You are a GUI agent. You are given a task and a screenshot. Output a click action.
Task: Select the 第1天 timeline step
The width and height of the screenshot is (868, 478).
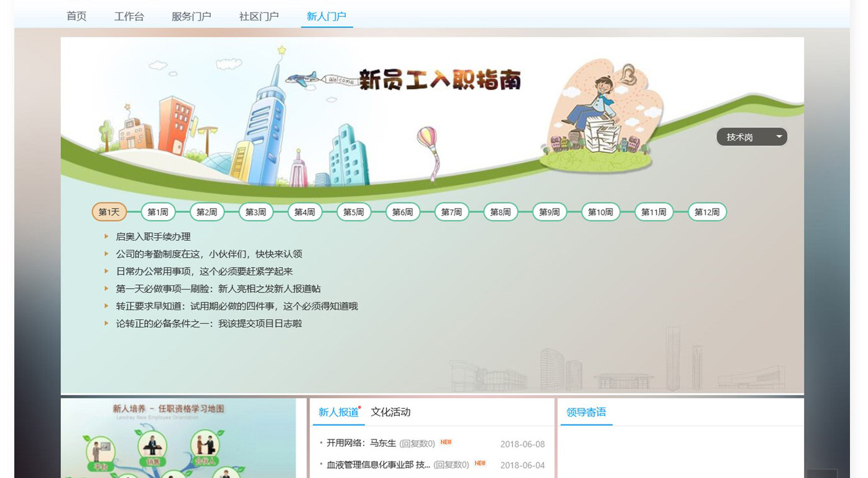click(x=109, y=212)
